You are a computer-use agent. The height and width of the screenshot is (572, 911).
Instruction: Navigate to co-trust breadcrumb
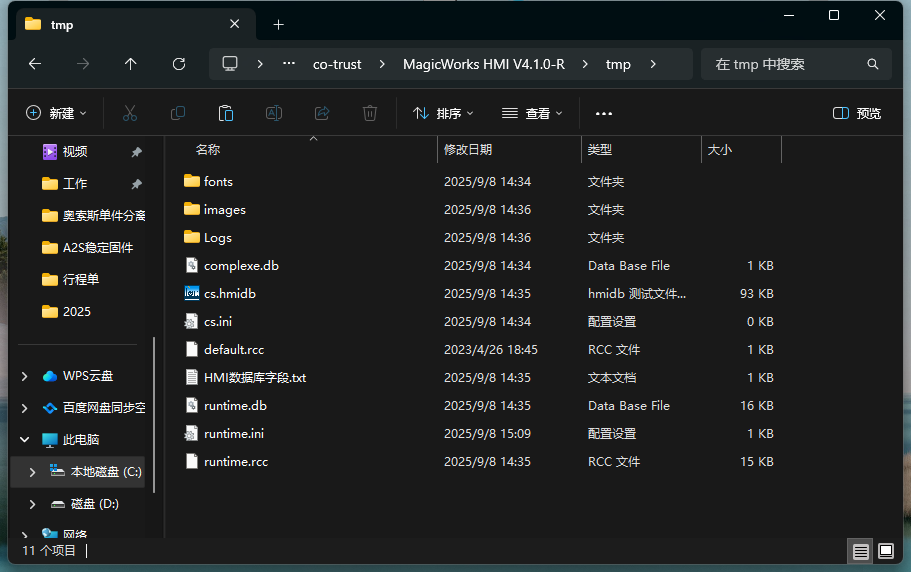pyautogui.click(x=337, y=64)
